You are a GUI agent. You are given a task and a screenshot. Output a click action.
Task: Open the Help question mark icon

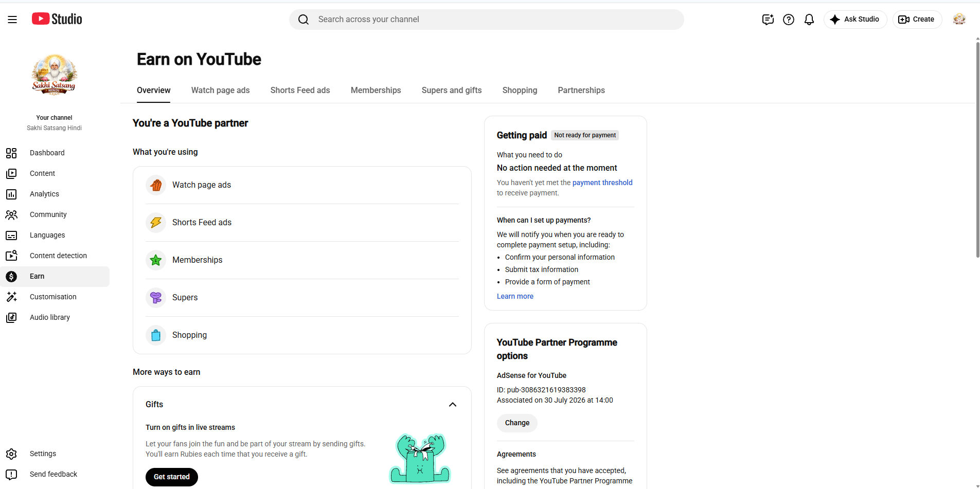pyautogui.click(x=789, y=20)
